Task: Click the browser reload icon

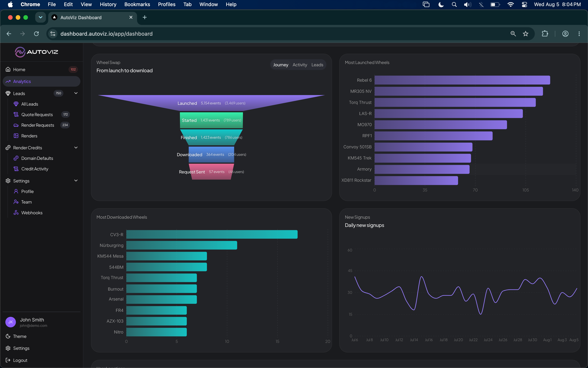Action: pos(36,34)
